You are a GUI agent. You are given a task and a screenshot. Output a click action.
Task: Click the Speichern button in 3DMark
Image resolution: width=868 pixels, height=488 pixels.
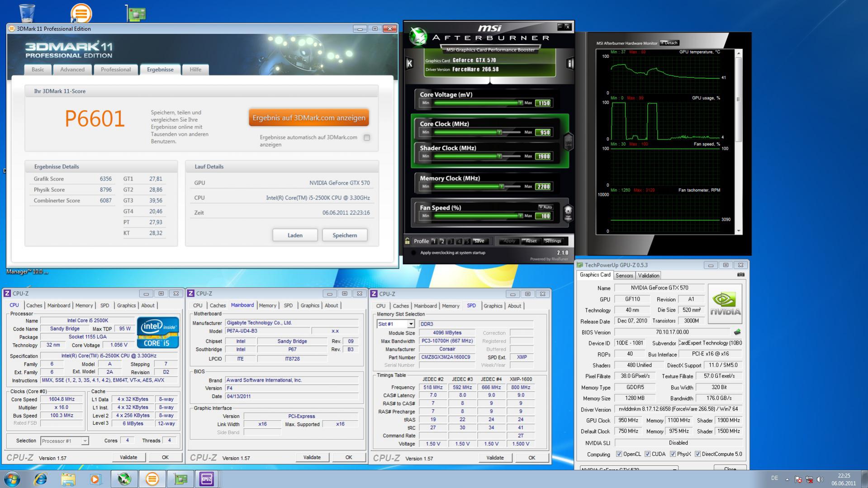click(x=345, y=235)
